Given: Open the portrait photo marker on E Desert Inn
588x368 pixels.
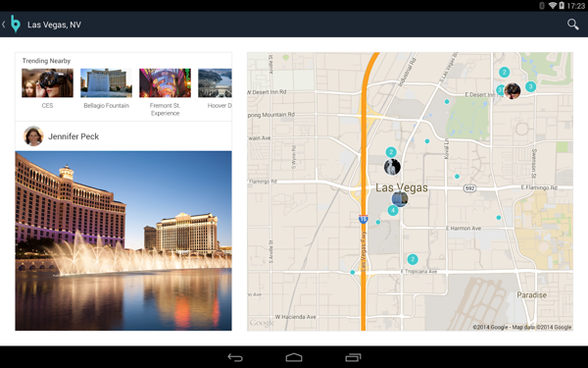Looking at the screenshot, I should (513, 91).
